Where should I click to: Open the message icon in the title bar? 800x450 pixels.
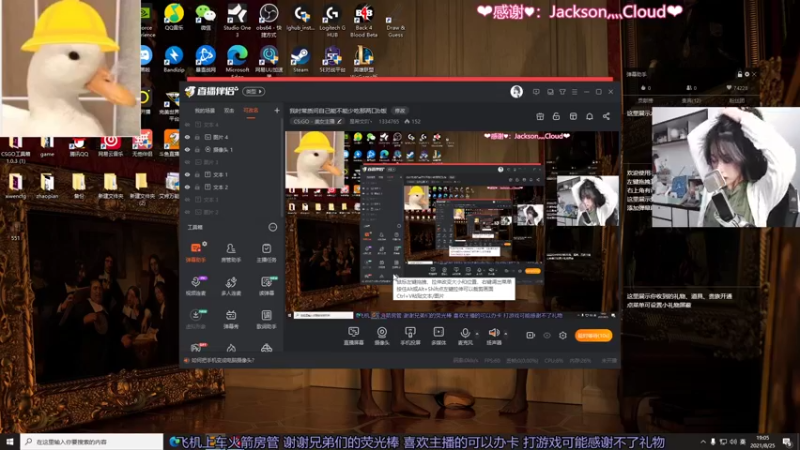point(536,92)
